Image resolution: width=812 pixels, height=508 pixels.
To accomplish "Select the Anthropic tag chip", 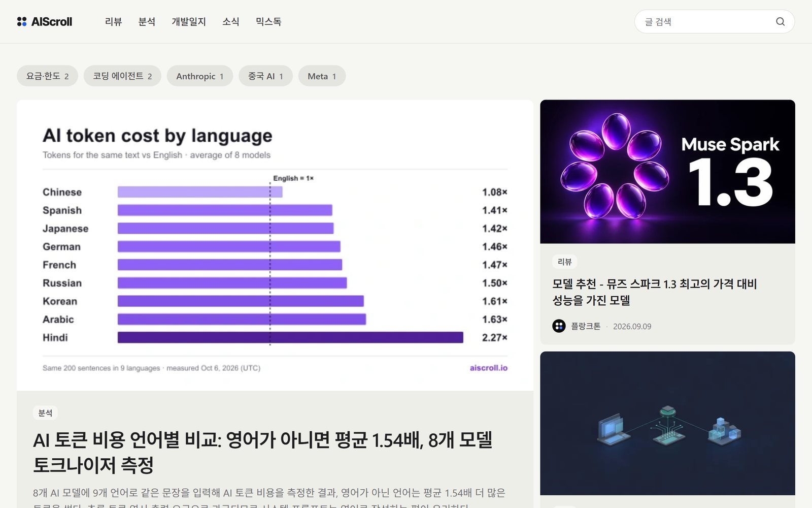I will point(200,76).
